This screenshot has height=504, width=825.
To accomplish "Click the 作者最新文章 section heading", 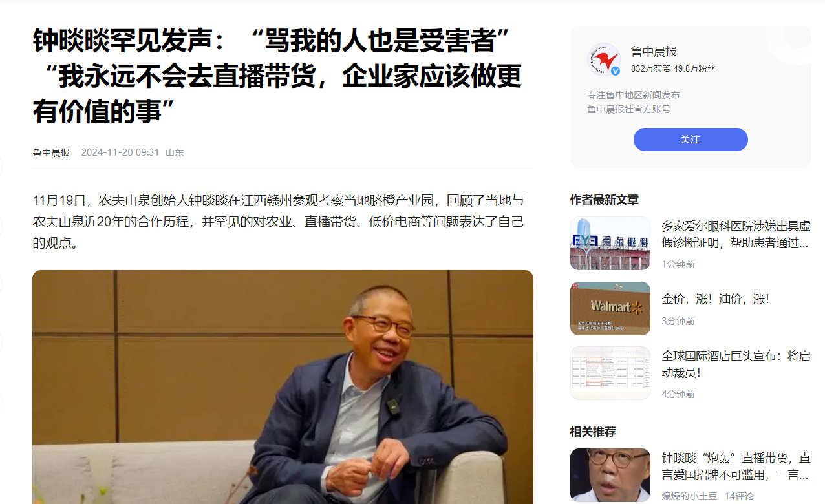I will (604, 200).
